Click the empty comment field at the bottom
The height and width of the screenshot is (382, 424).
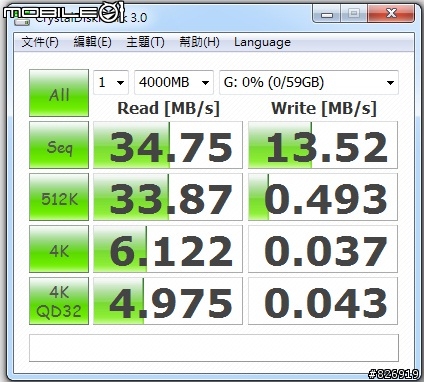[214, 348]
